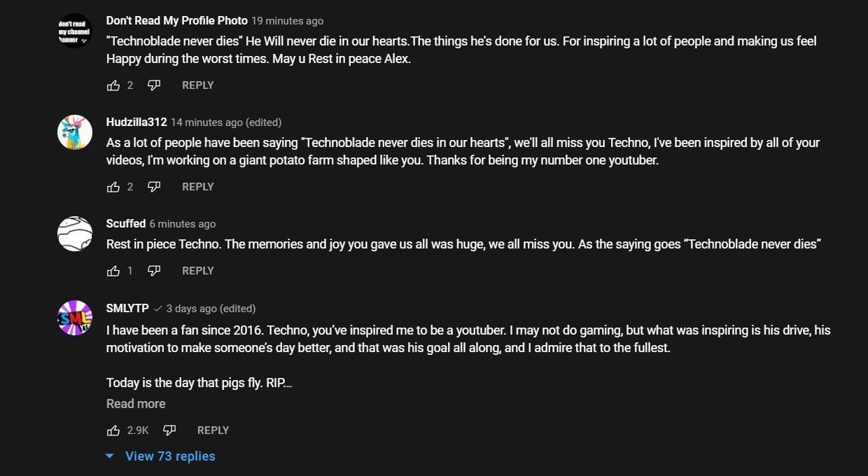Like Scuffed's comment
The width and height of the screenshot is (868, 476).
click(113, 270)
